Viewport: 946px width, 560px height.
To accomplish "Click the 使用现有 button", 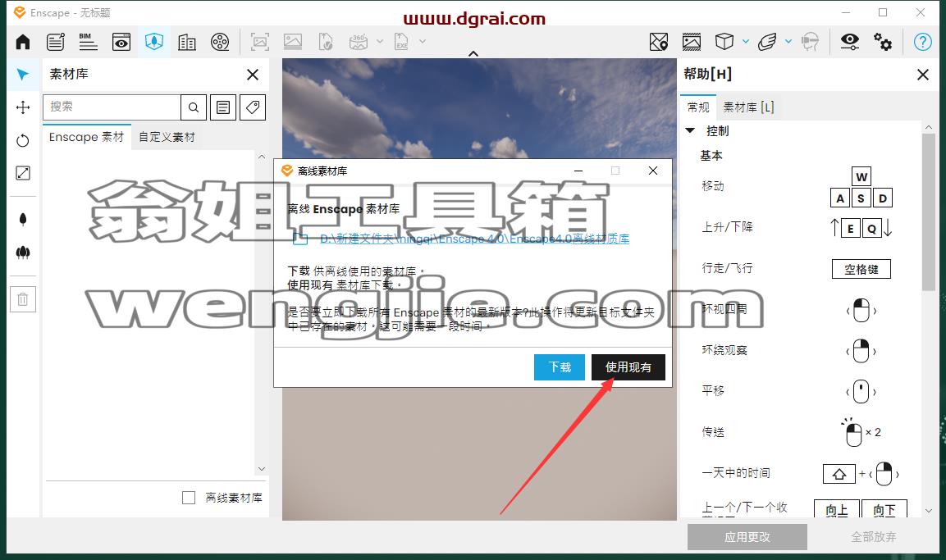I will point(628,367).
